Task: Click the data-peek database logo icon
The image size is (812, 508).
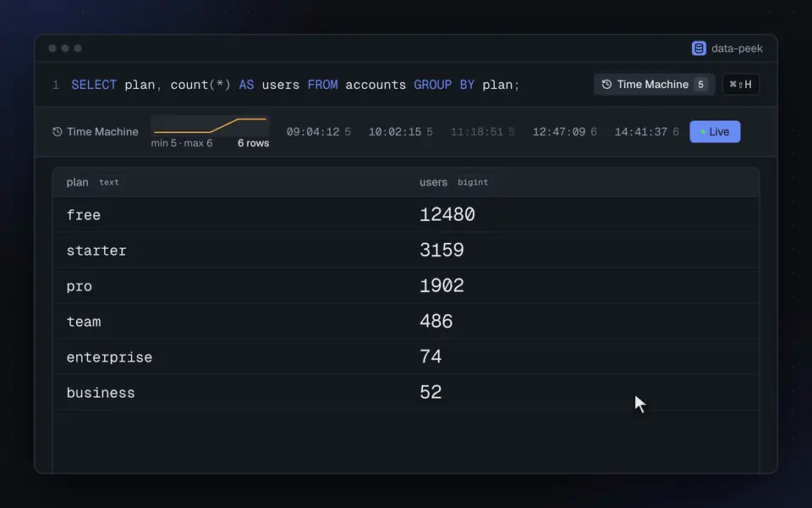Action: (699, 48)
